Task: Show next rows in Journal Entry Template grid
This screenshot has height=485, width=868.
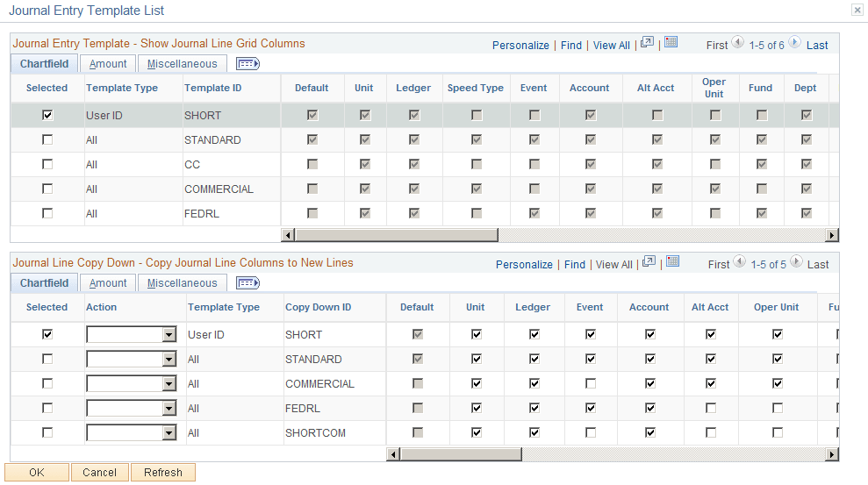Action: pos(794,42)
